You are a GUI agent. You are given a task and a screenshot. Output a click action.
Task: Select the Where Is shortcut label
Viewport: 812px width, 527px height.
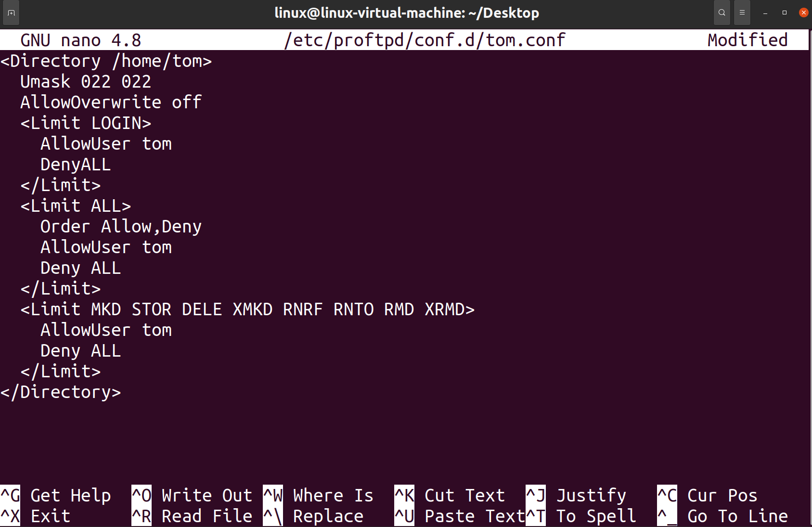(333, 495)
